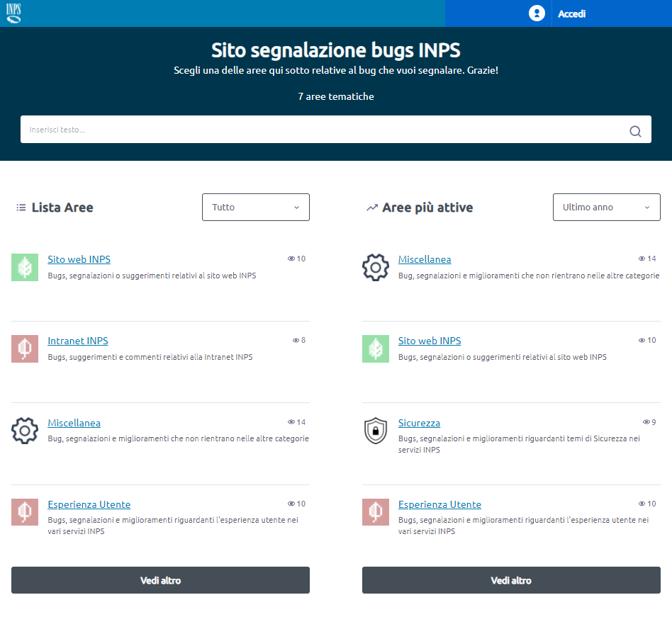Open the Tutto filter dropdown

pyautogui.click(x=256, y=208)
